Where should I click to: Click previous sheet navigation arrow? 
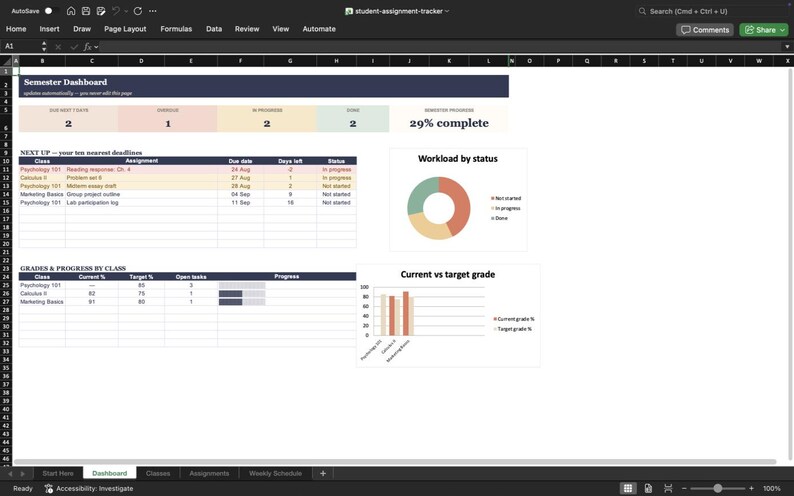pos(10,474)
